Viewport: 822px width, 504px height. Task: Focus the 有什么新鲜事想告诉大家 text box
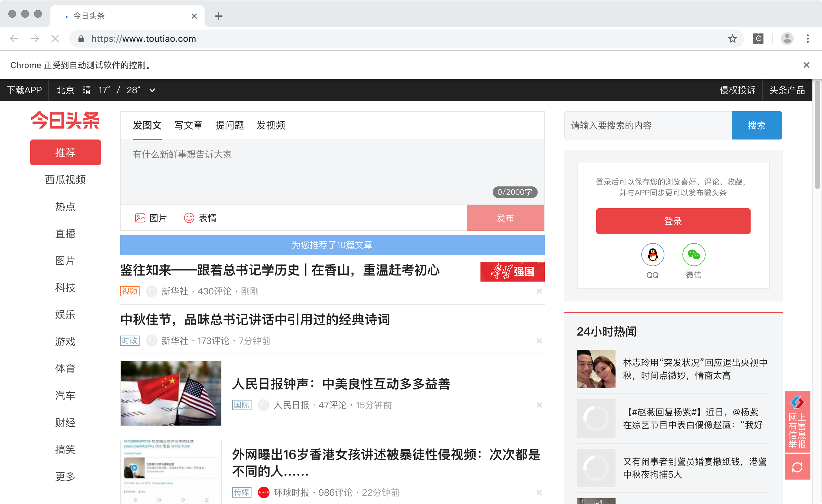pyautogui.click(x=332, y=172)
